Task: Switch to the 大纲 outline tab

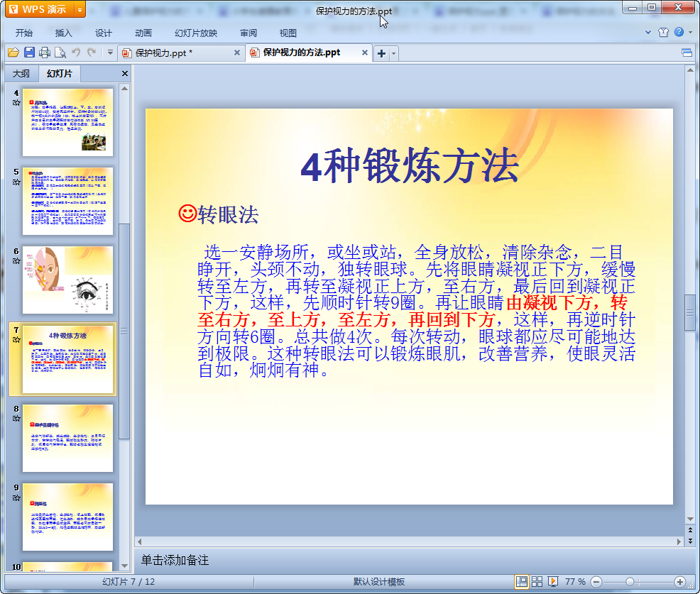Action: tap(21, 74)
